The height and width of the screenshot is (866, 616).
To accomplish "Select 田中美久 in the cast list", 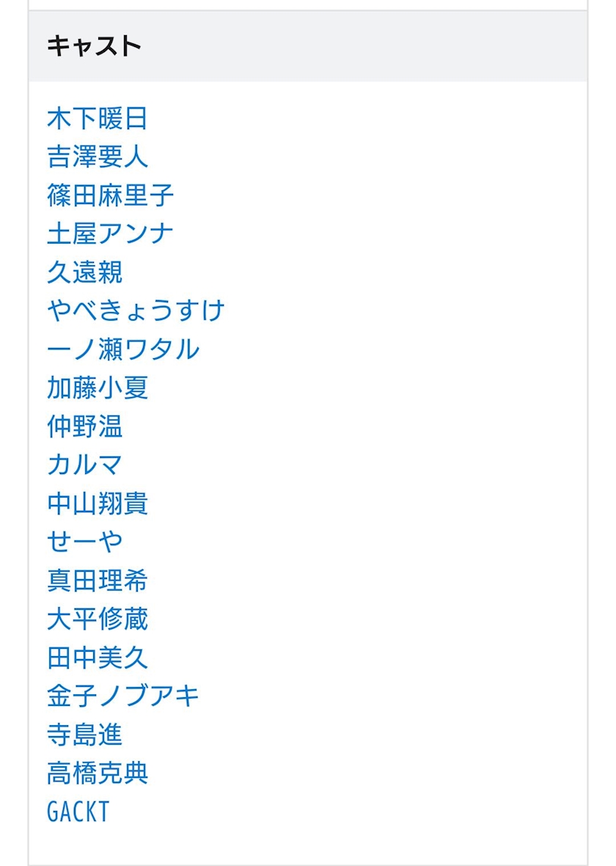I will pos(98,658).
